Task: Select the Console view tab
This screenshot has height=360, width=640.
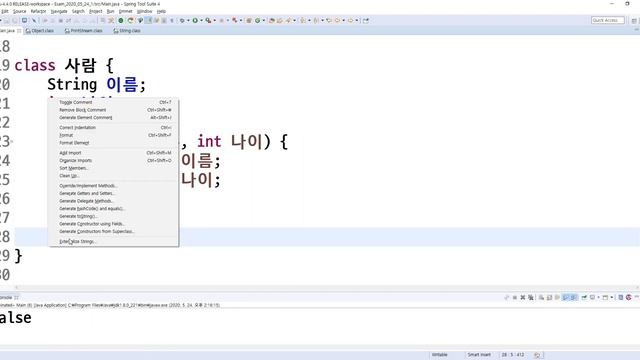Action: click(9, 298)
